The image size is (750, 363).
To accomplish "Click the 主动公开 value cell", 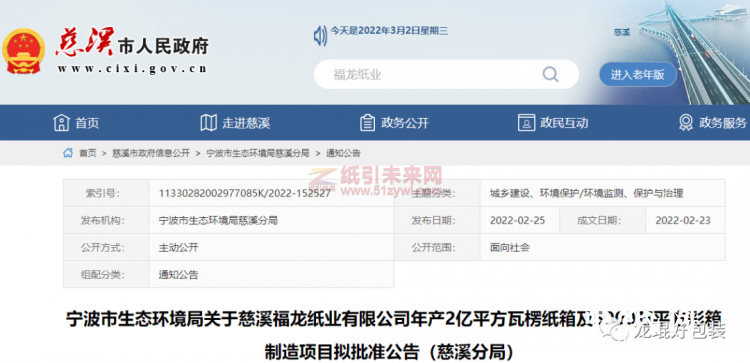I will [x=271, y=247].
